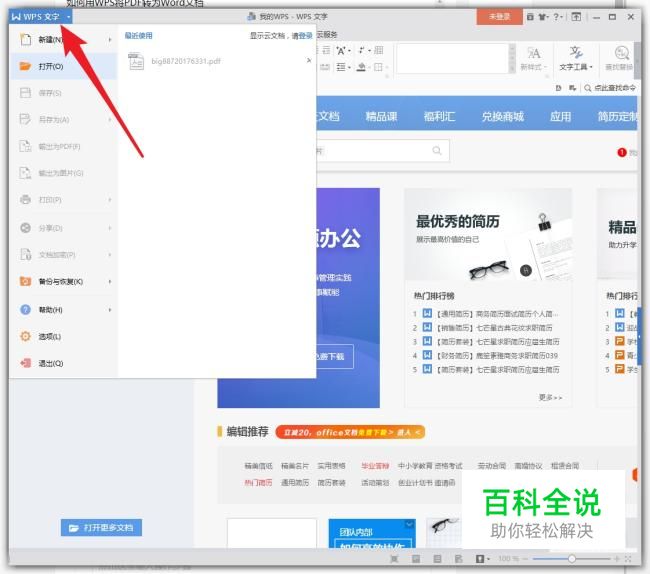650x574 pixels.
Task: Click the export as PDF icon
Action: (25, 146)
